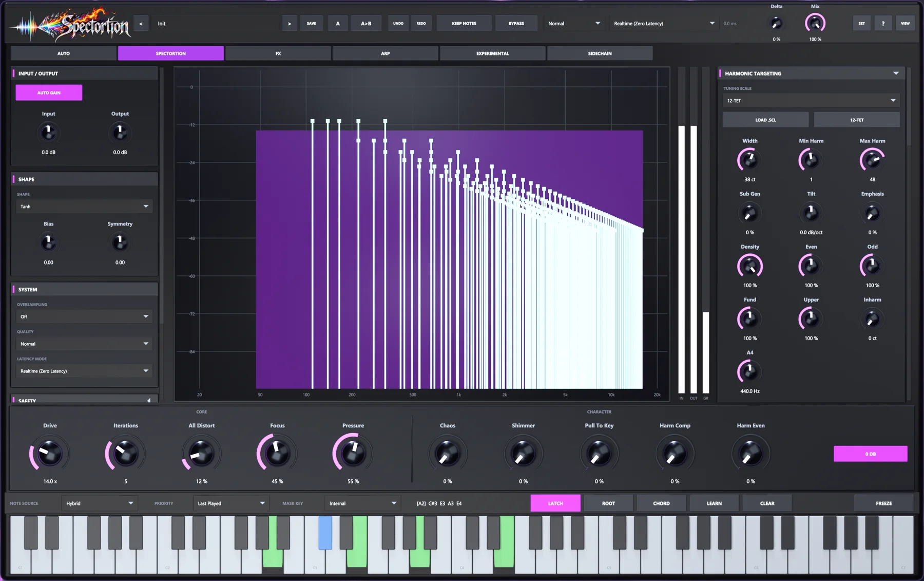Click the next preset arrow button

click(x=290, y=23)
